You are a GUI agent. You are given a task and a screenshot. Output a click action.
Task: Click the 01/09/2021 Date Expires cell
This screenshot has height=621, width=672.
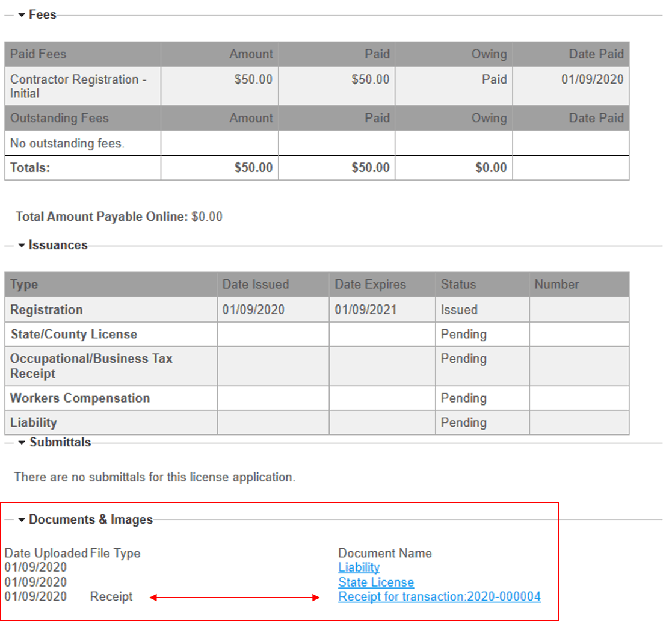click(x=365, y=310)
